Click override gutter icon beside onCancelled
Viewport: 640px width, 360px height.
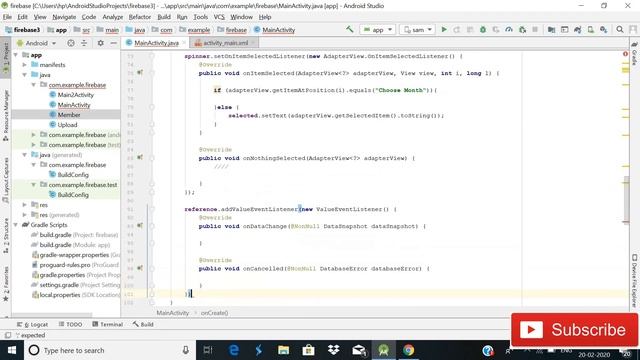coord(140,268)
